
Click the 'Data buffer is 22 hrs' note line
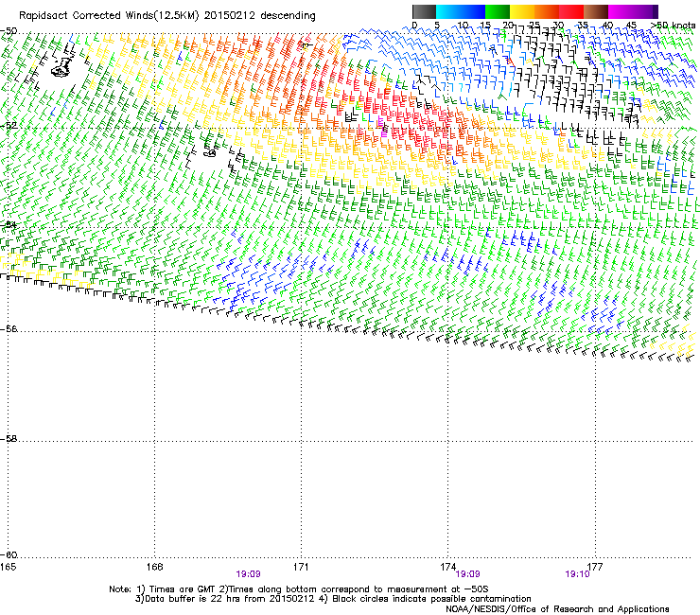pyautogui.click(x=333, y=599)
